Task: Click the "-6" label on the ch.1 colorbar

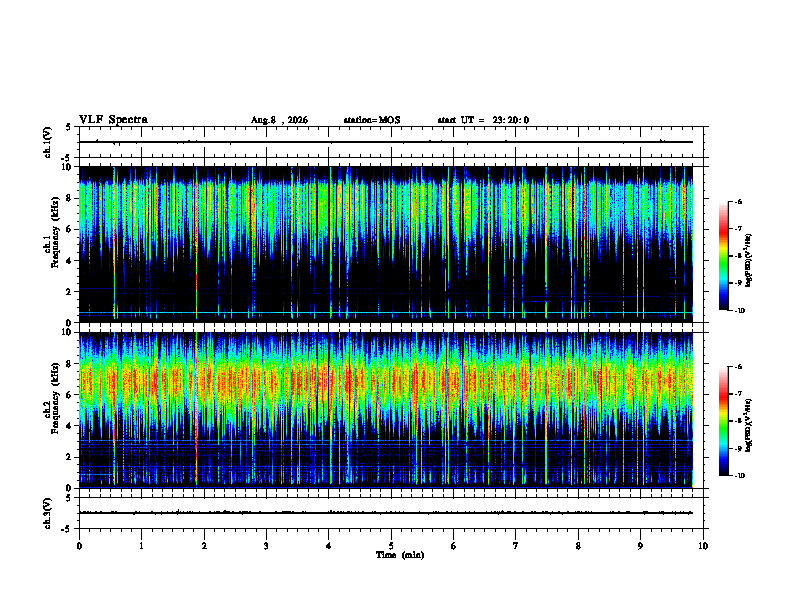Action: 738,202
